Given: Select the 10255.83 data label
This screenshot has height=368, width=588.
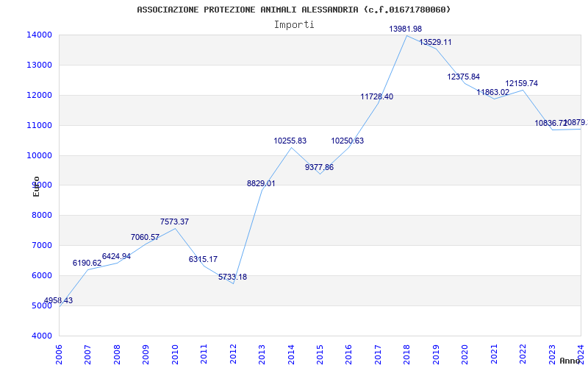Looking at the screenshot, I should click(x=290, y=141).
